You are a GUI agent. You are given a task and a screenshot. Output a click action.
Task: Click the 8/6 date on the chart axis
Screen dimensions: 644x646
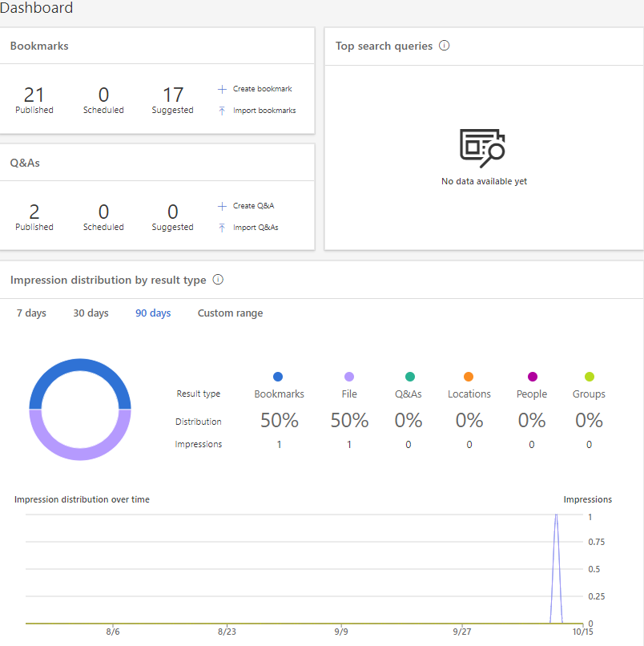coord(112,632)
